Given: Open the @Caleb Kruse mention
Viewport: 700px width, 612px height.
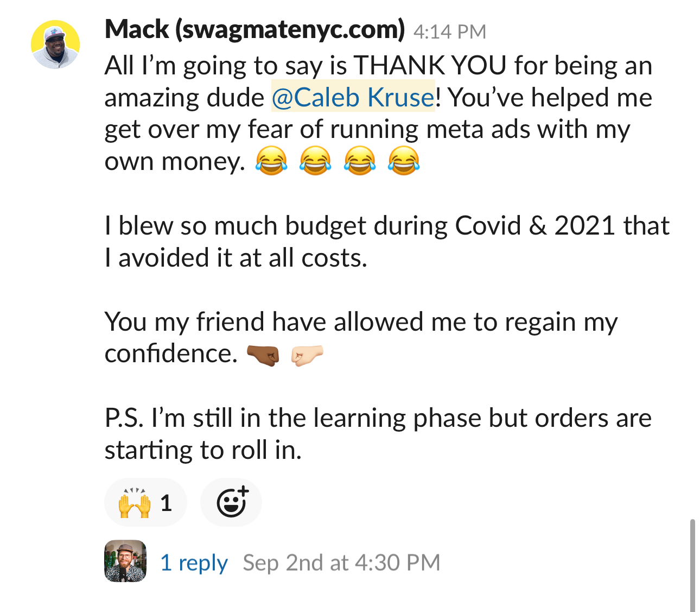Looking at the screenshot, I should (353, 98).
